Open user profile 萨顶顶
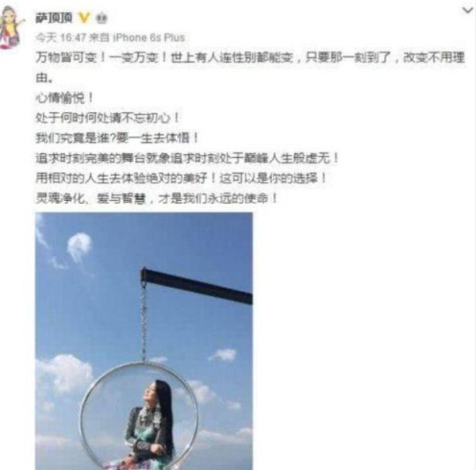 point(54,18)
